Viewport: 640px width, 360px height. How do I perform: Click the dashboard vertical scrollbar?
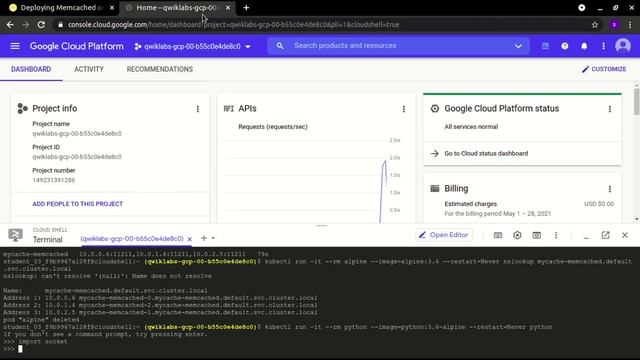(636, 102)
